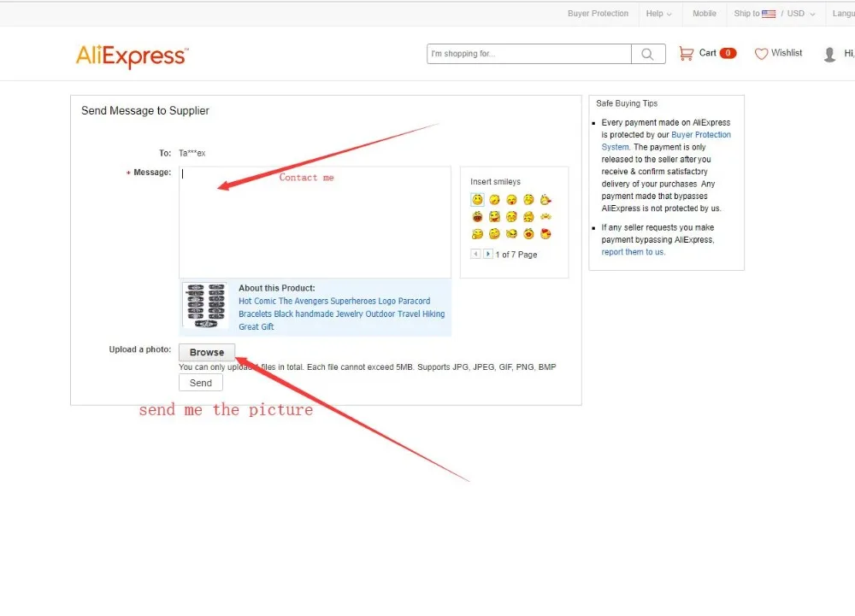Go to previous smileys page arrow
The height and width of the screenshot is (616, 855).
(475, 254)
